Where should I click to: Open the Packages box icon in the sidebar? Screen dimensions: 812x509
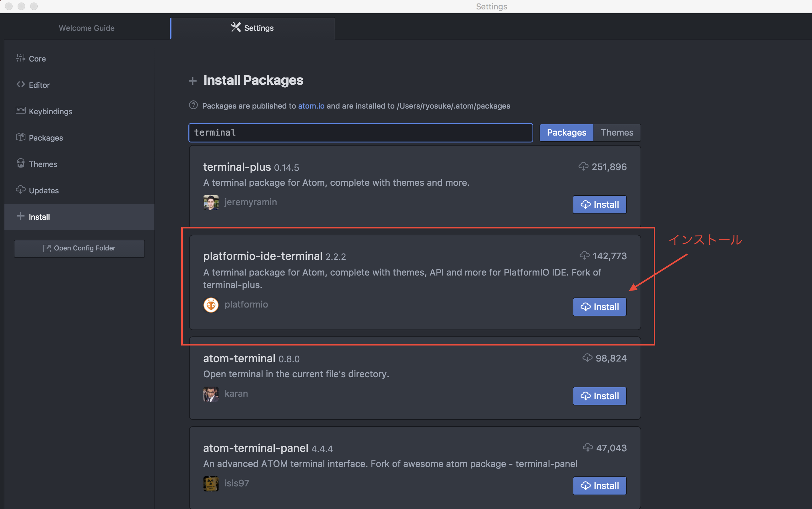pos(20,137)
